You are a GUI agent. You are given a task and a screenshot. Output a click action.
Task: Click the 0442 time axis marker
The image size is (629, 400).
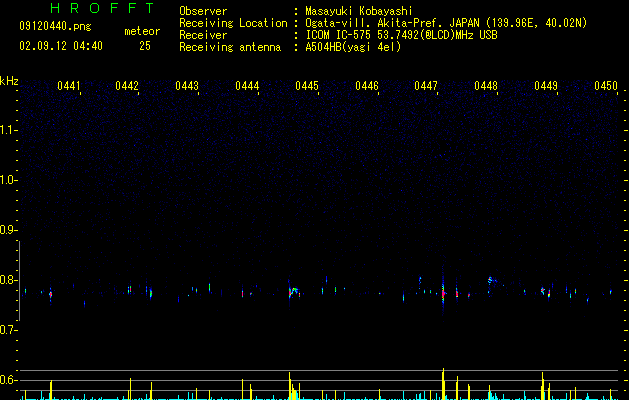click(127, 86)
